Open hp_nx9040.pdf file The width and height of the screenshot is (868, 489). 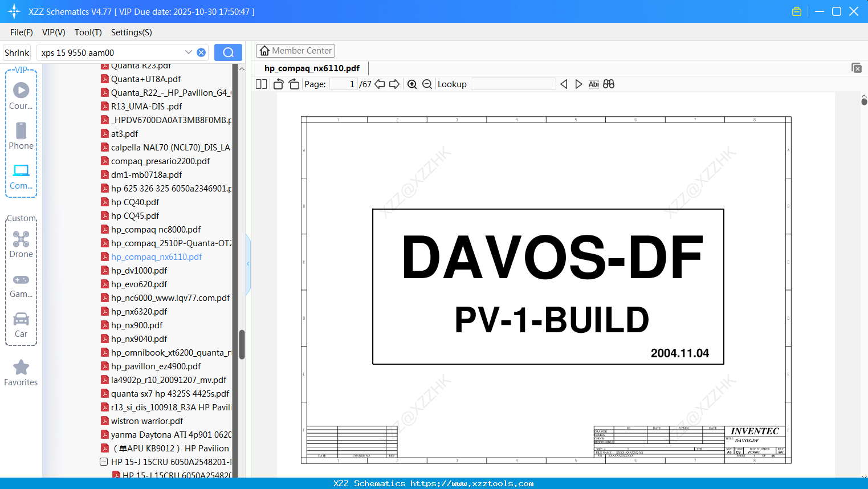pyautogui.click(x=139, y=339)
